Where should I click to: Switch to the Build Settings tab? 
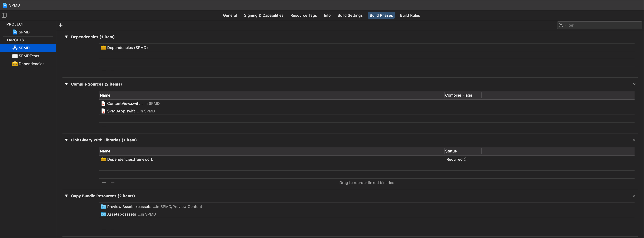350,15
